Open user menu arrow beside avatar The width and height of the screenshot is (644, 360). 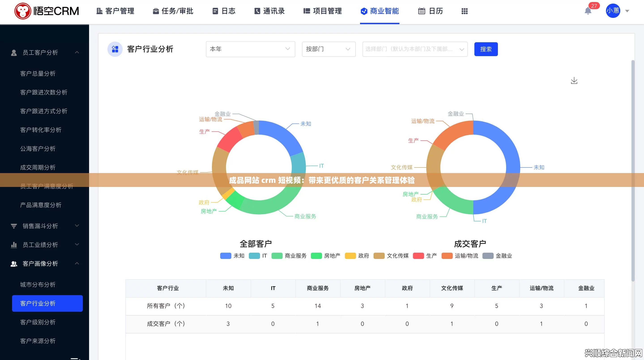click(627, 11)
